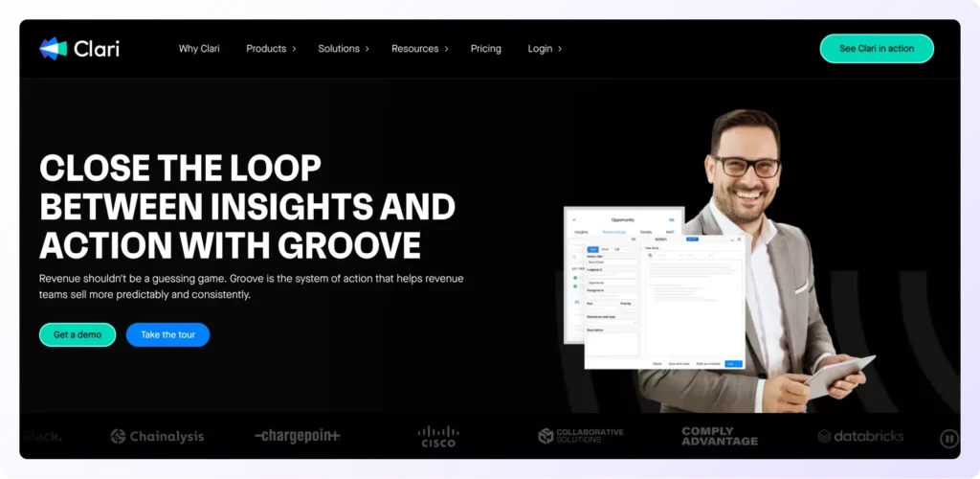The height and width of the screenshot is (479, 980).
Task: Click the Collaborative Solutions logo
Action: click(x=581, y=436)
